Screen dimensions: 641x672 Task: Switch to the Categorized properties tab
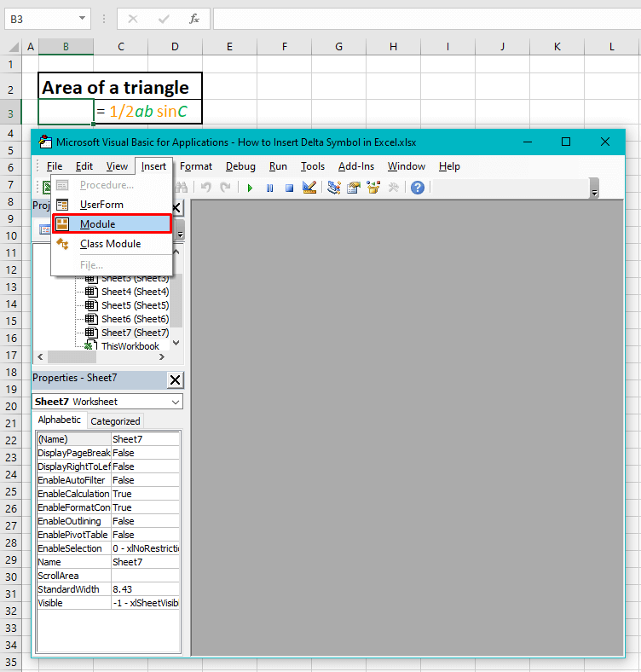coord(115,421)
